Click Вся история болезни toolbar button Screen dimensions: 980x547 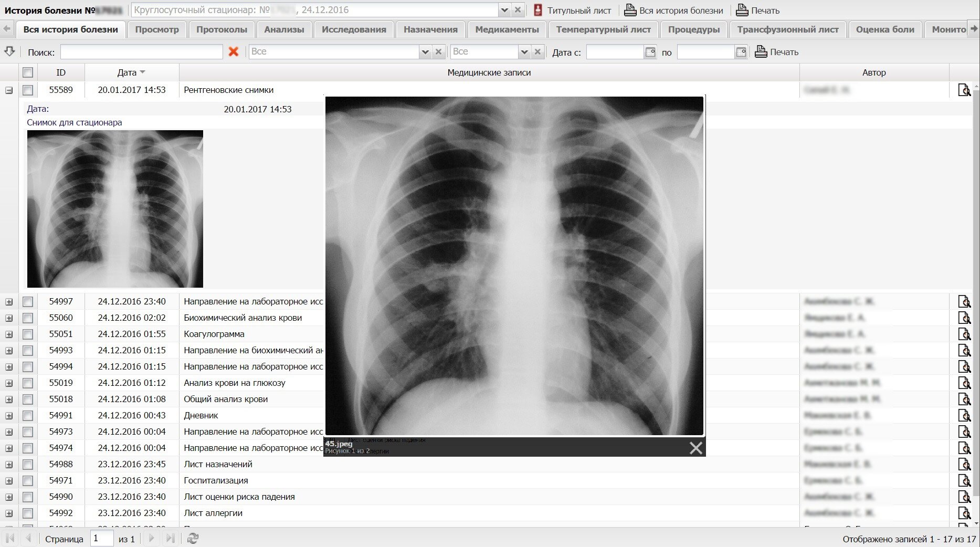[x=673, y=10]
